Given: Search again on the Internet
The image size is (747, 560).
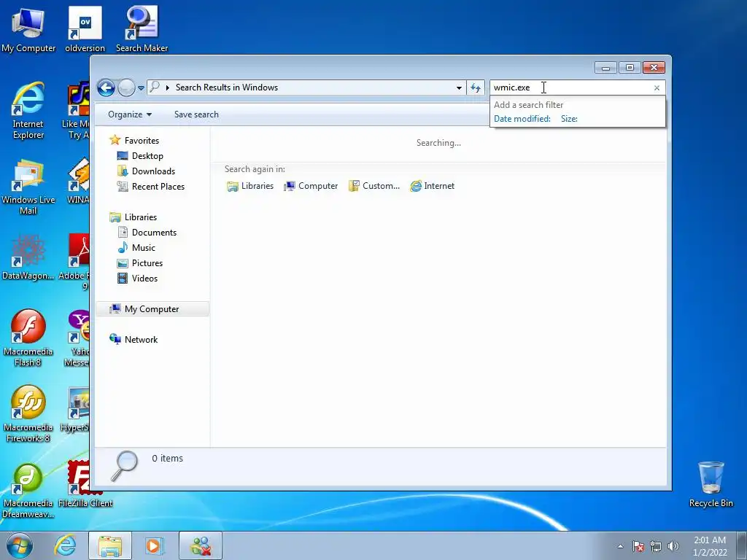Looking at the screenshot, I should click(x=432, y=186).
